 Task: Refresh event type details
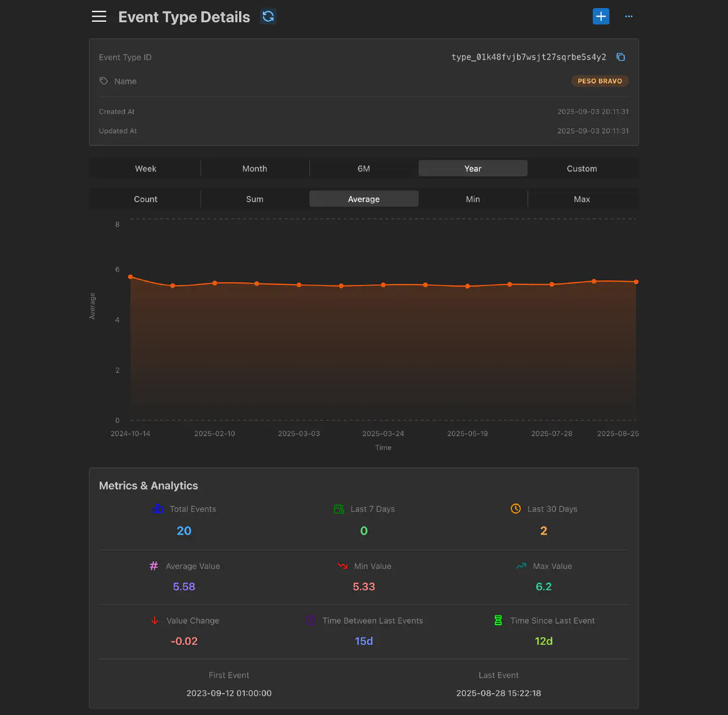[x=268, y=17]
